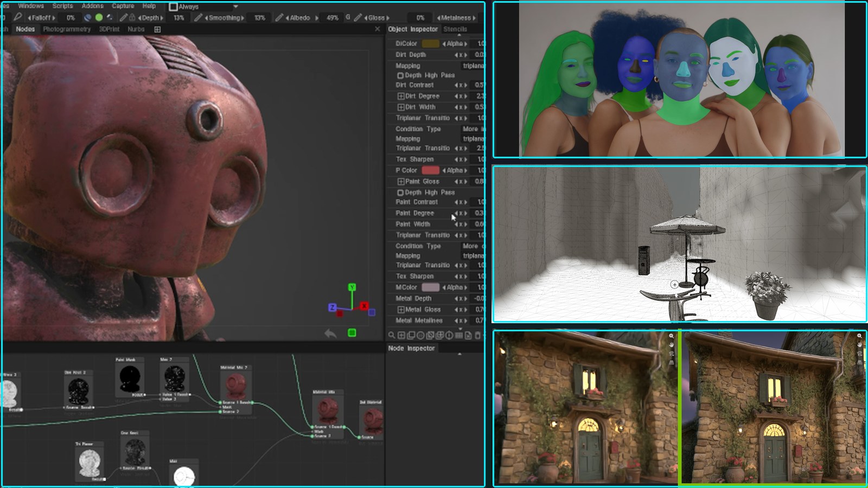Click hand pan icon in left house panel
Viewport: 868px width, 488px height.
672,345
